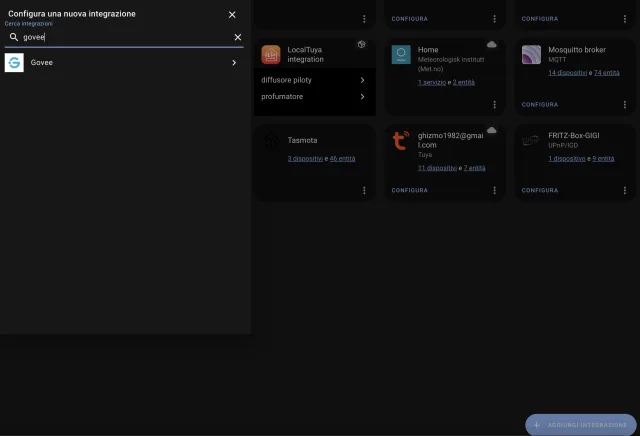
Task: Open the three-dot menu on Mosquitto broker card
Action: tap(624, 104)
